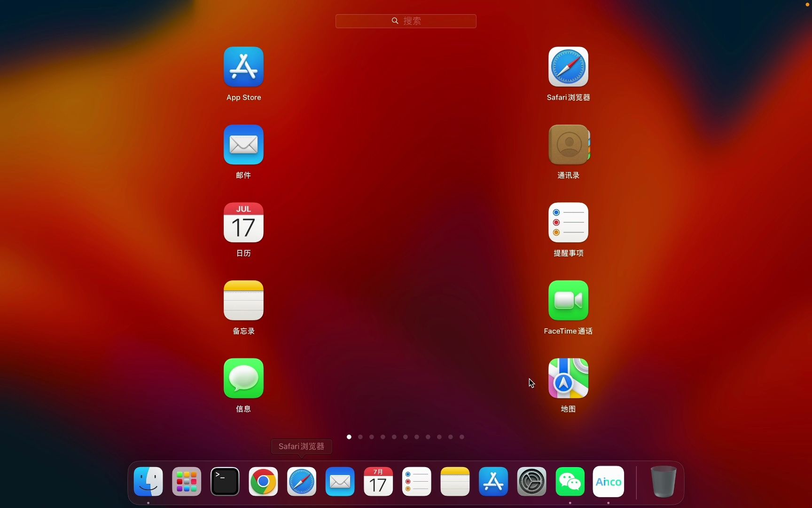Launch Google Chrome from the Dock
The image size is (812, 508).
pyautogui.click(x=263, y=482)
